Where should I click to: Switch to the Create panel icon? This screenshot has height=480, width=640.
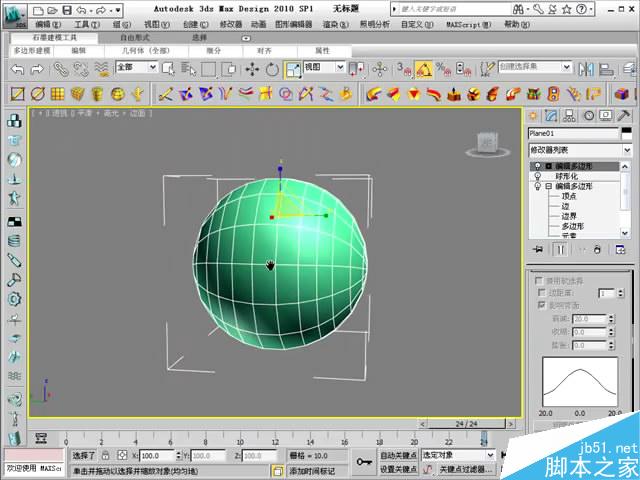pyautogui.click(x=534, y=115)
